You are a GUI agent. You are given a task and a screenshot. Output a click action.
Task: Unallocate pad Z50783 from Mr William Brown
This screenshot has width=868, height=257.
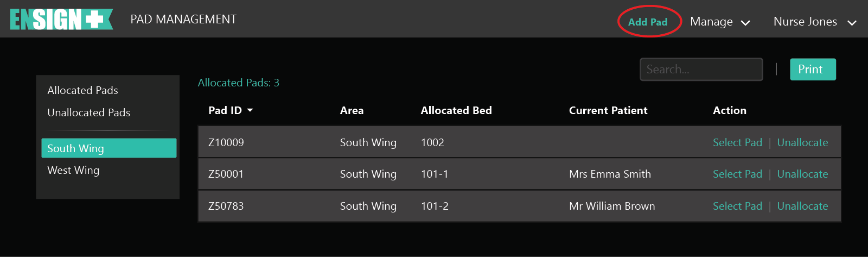point(802,206)
